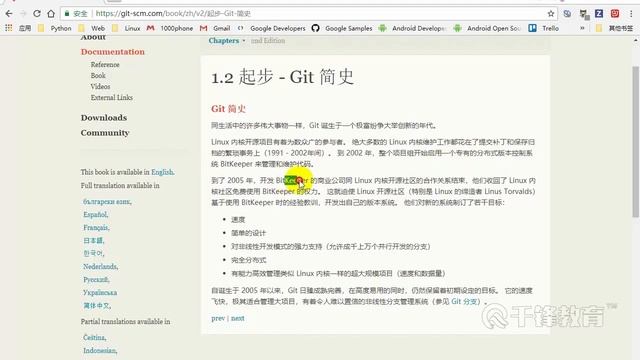This screenshot has width=640, height=360.
Task: Show more bookmarks overflow chevron
Action: click(x=582, y=28)
